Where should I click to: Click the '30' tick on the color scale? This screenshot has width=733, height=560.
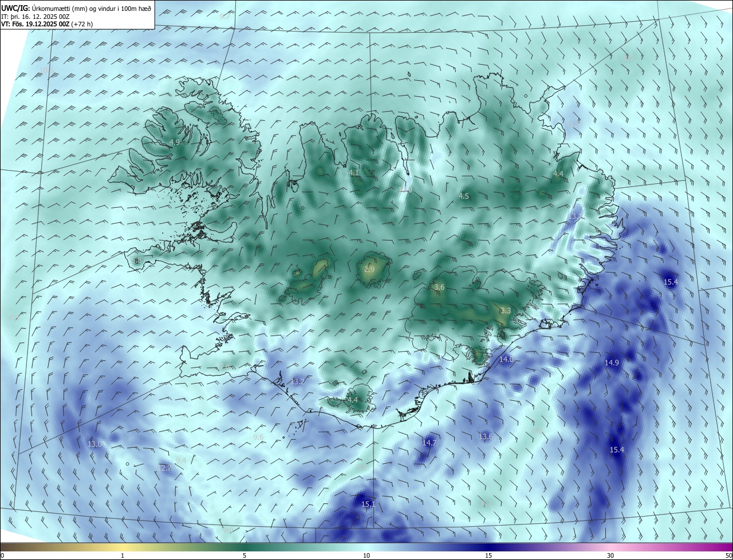(x=610, y=555)
